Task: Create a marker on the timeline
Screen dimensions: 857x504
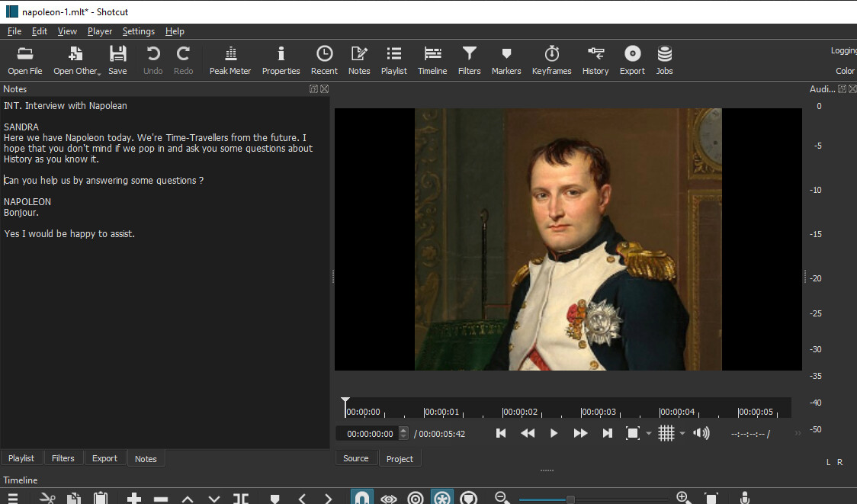Action: point(275,498)
